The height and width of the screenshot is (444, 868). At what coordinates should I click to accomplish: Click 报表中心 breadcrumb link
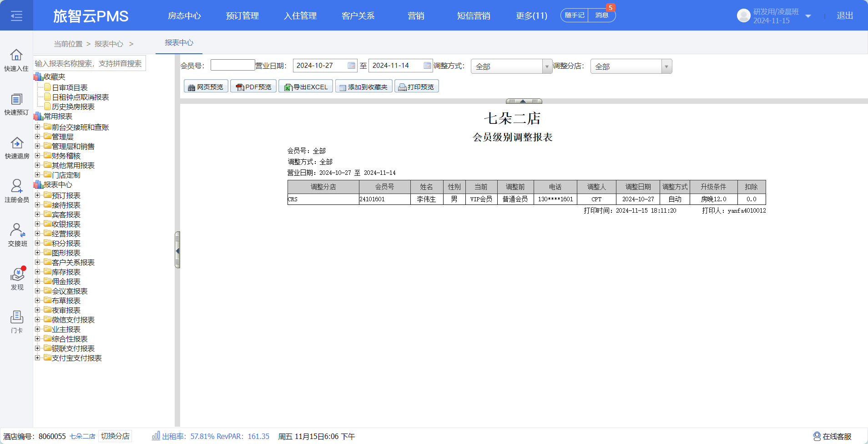point(109,44)
